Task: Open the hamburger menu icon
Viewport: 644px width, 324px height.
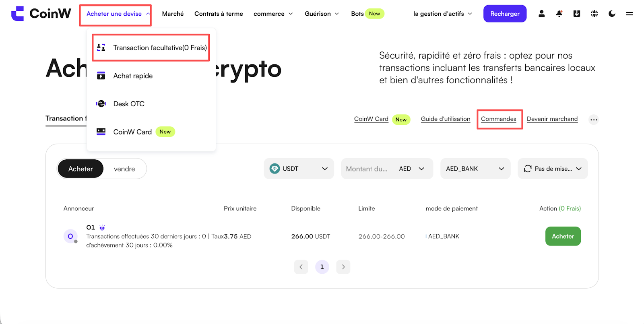Action: [630, 14]
